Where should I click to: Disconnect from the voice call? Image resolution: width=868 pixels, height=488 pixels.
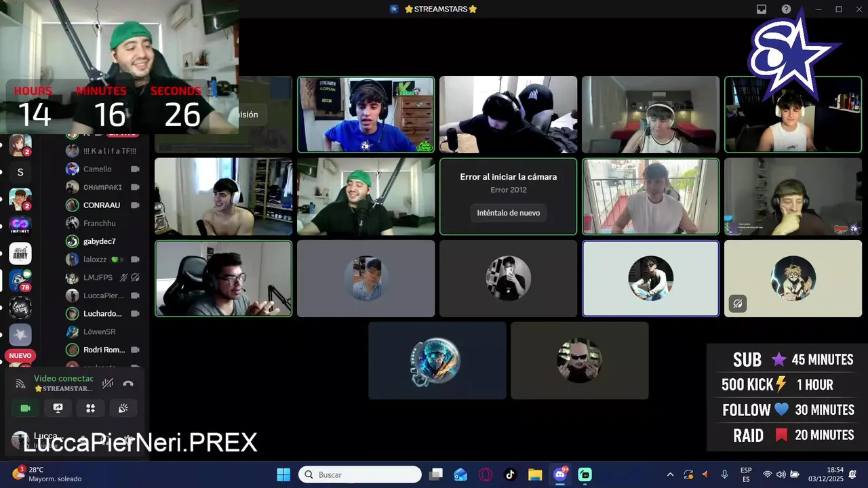click(x=128, y=384)
